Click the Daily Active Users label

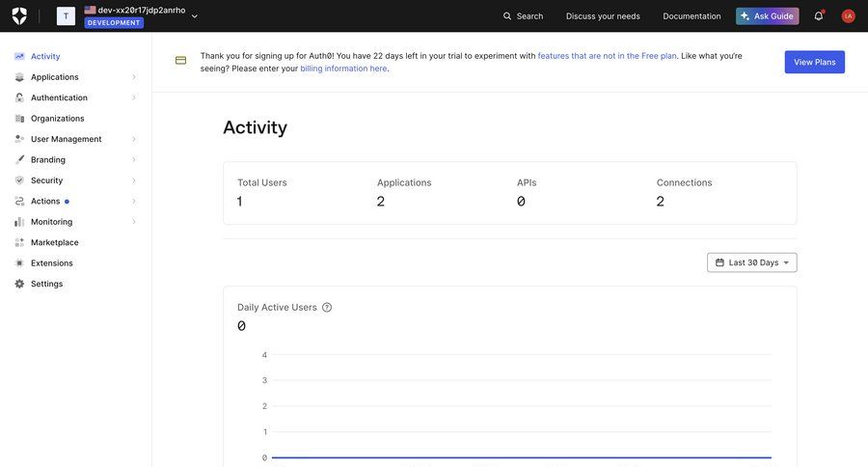277,308
